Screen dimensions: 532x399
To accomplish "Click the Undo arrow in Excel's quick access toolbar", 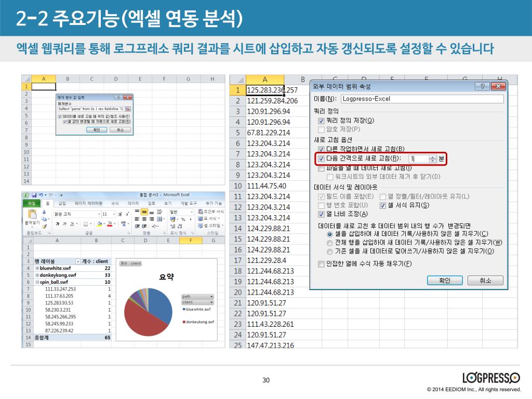I will (x=41, y=195).
